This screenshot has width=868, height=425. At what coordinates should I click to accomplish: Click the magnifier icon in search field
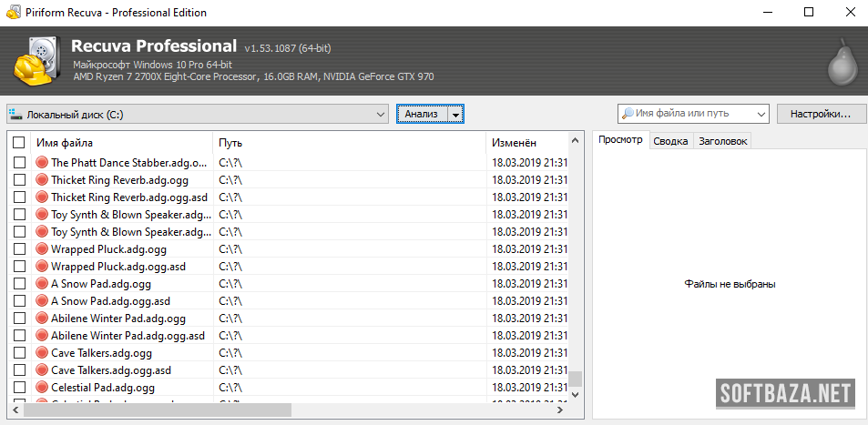[627, 114]
